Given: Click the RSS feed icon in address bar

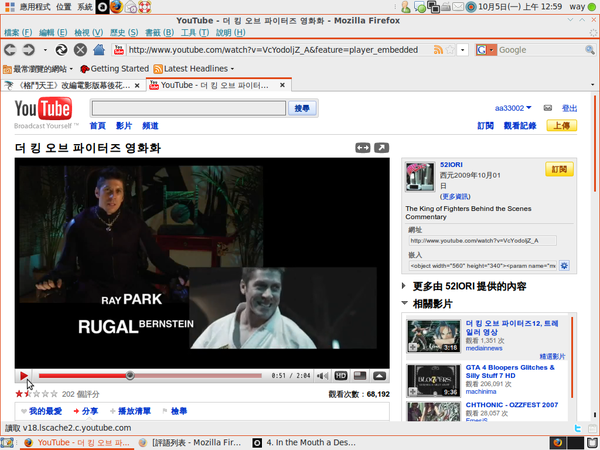Looking at the screenshot, I should click(438, 50).
